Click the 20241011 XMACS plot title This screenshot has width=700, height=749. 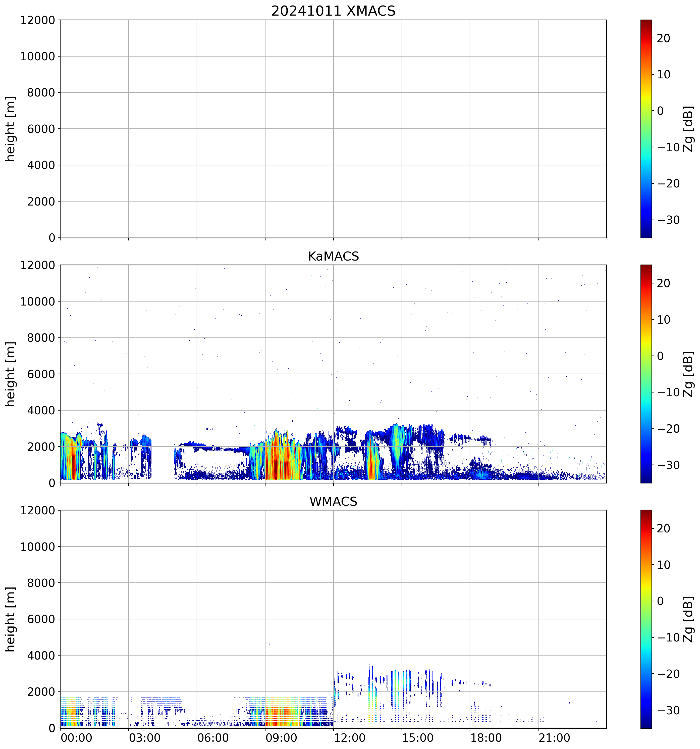point(333,11)
